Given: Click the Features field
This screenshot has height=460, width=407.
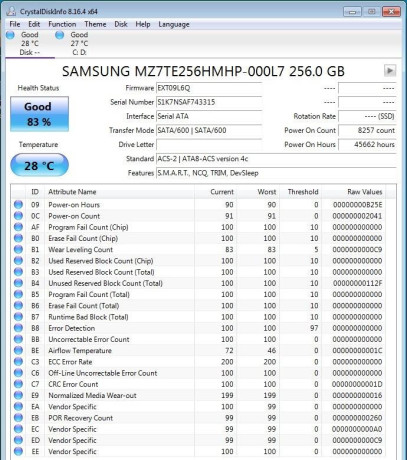Looking at the screenshot, I should coord(276,173).
